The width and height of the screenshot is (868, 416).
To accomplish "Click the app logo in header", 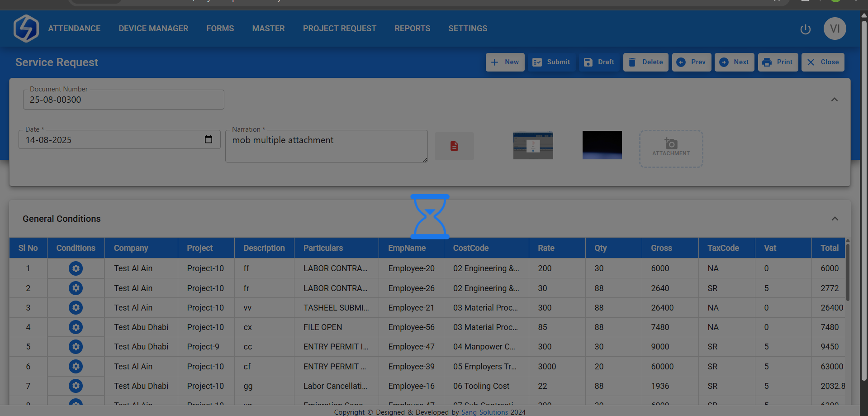I will (26, 29).
